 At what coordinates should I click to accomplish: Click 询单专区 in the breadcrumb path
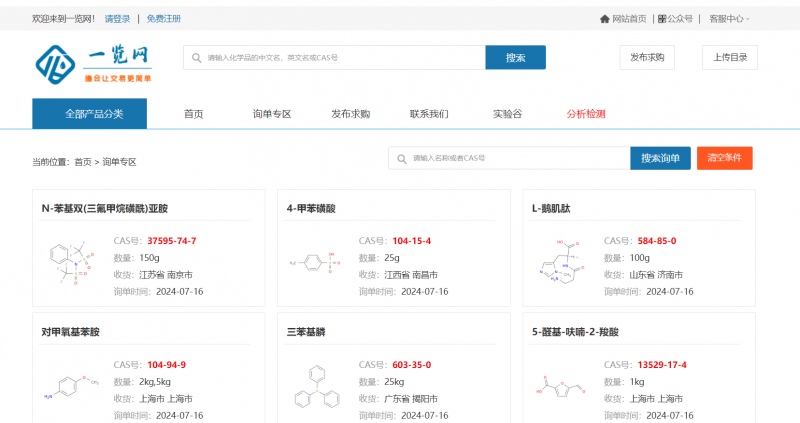[x=119, y=162]
